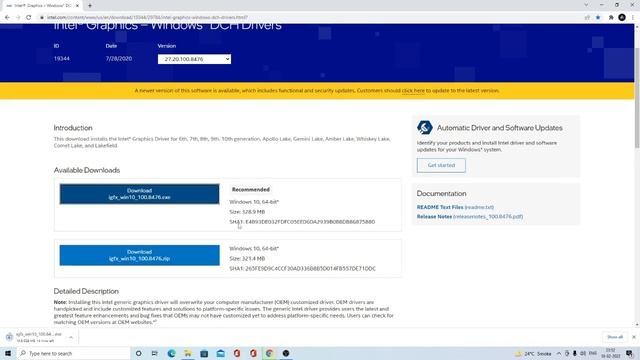Open Task View on the taskbar

tap(155, 353)
